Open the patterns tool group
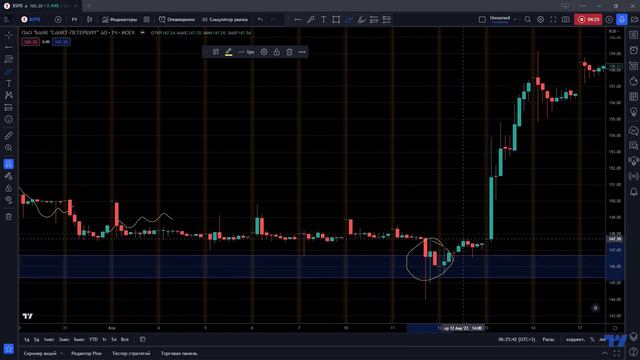 9,95
